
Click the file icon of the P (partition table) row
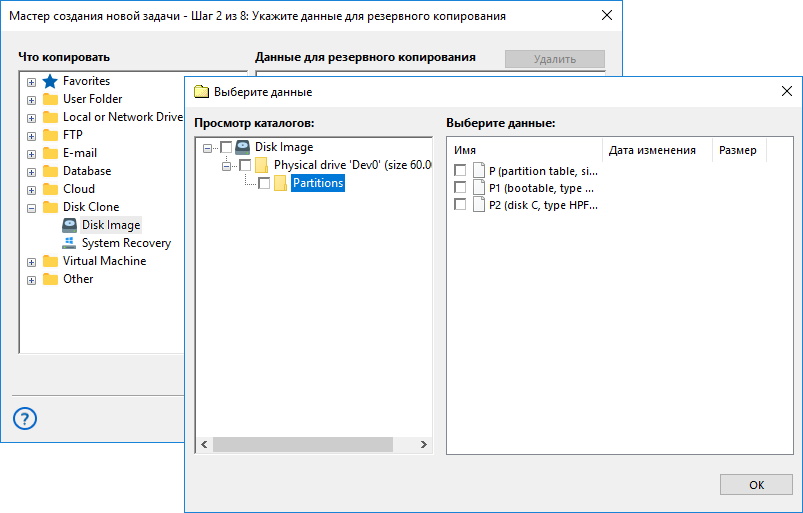click(x=479, y=170)
